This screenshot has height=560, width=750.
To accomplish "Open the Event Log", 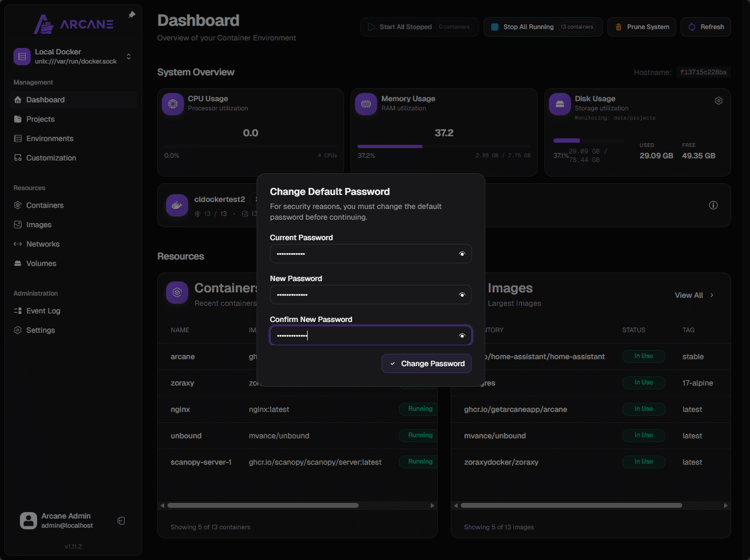I will pos(43,311).
